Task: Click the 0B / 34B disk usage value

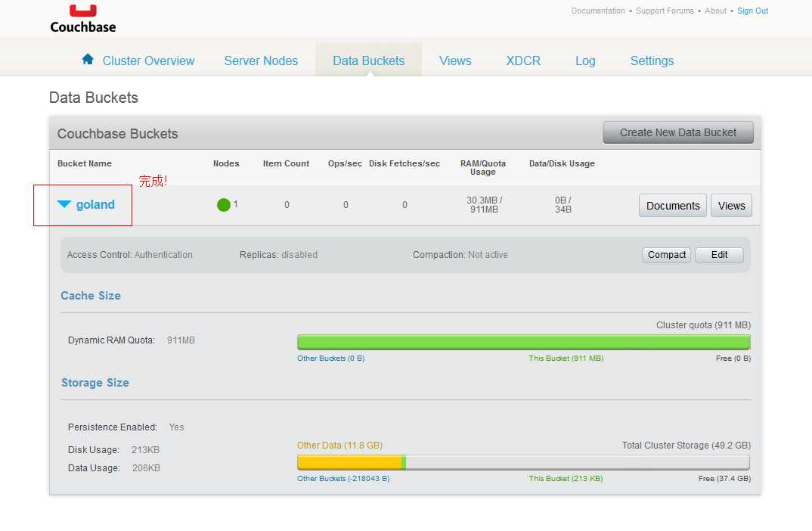Action: [x=563, y=205]
